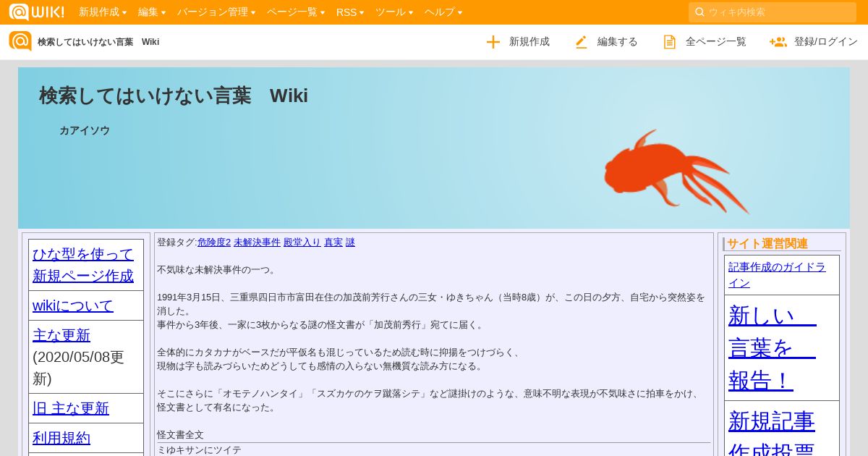Click the people icon for 登録/ログイン
The height and width of the screenshot is (456, 868).
click(778, 42)
